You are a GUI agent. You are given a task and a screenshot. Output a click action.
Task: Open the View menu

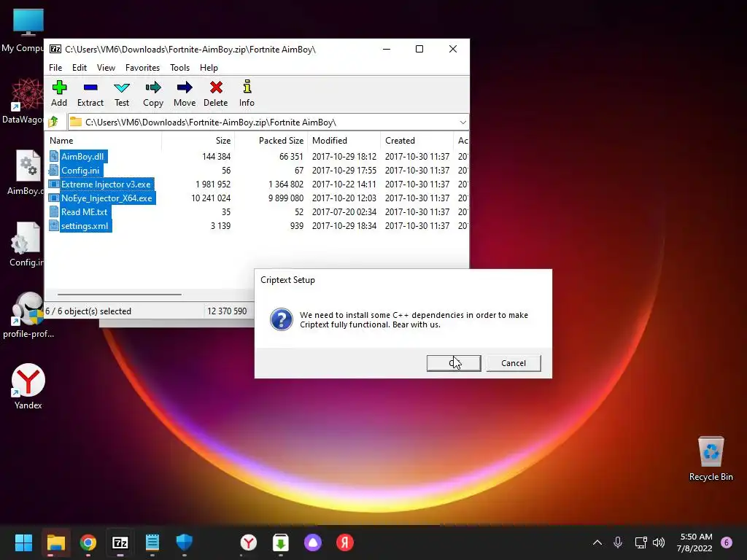click(x=106, y=68)
